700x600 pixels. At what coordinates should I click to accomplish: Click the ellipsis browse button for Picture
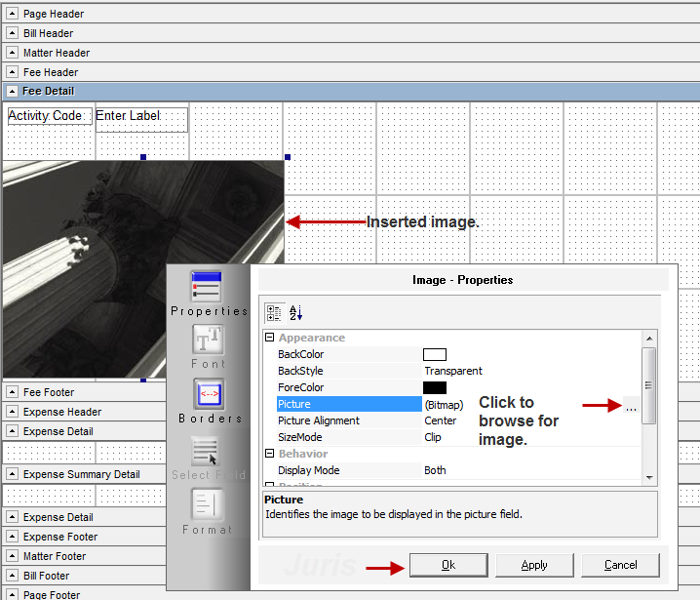(x=631, y=406)
